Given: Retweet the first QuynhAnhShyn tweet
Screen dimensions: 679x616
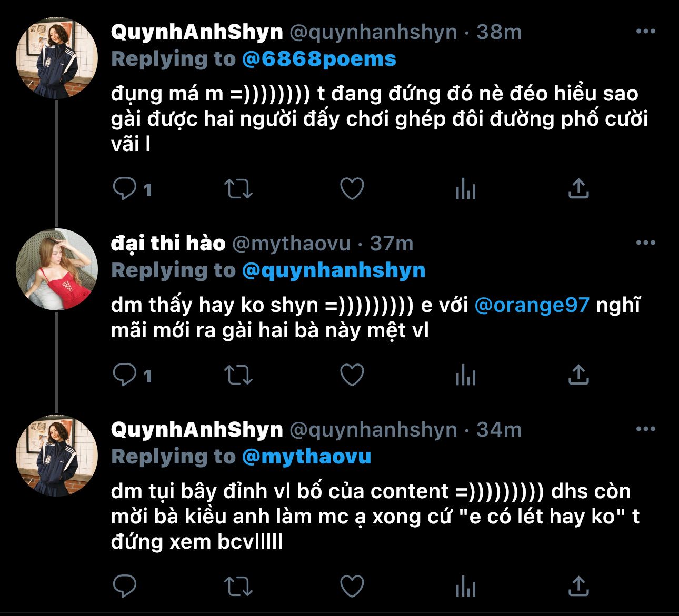Looking at the screenshot, I should click(238, 189).
